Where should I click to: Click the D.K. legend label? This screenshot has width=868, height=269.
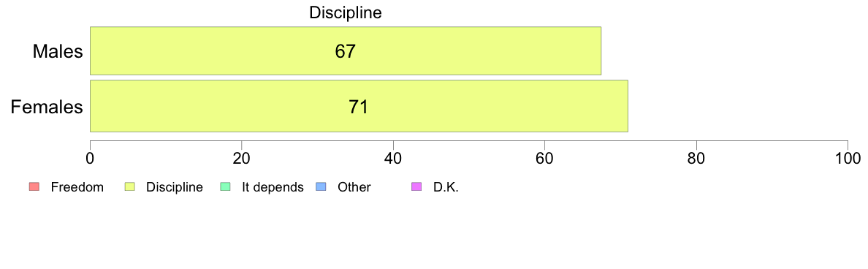click(x=446, y=187)
